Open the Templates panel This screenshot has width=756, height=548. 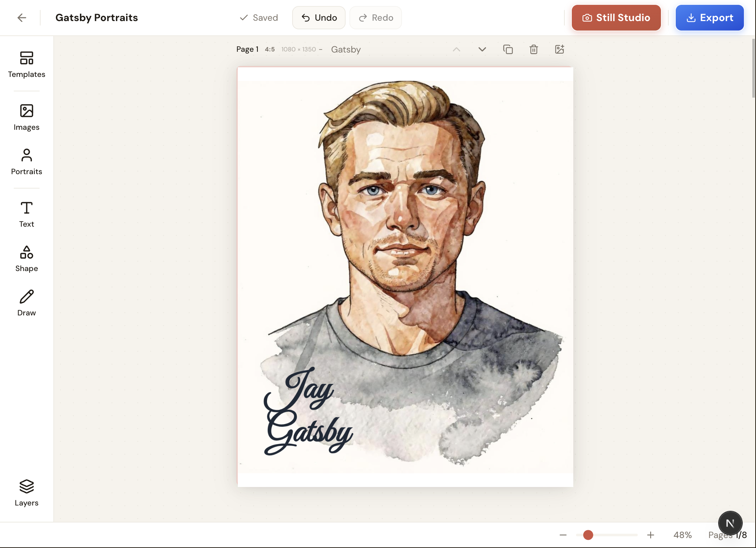point(27,65)
